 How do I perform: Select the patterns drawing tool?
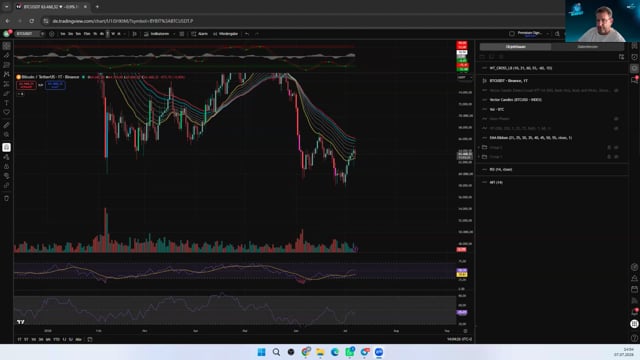7,74
